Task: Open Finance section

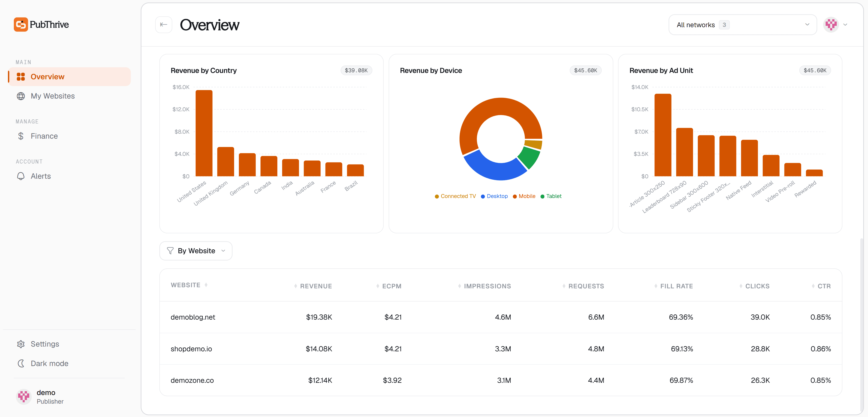Action: click(x=69, y=136)
